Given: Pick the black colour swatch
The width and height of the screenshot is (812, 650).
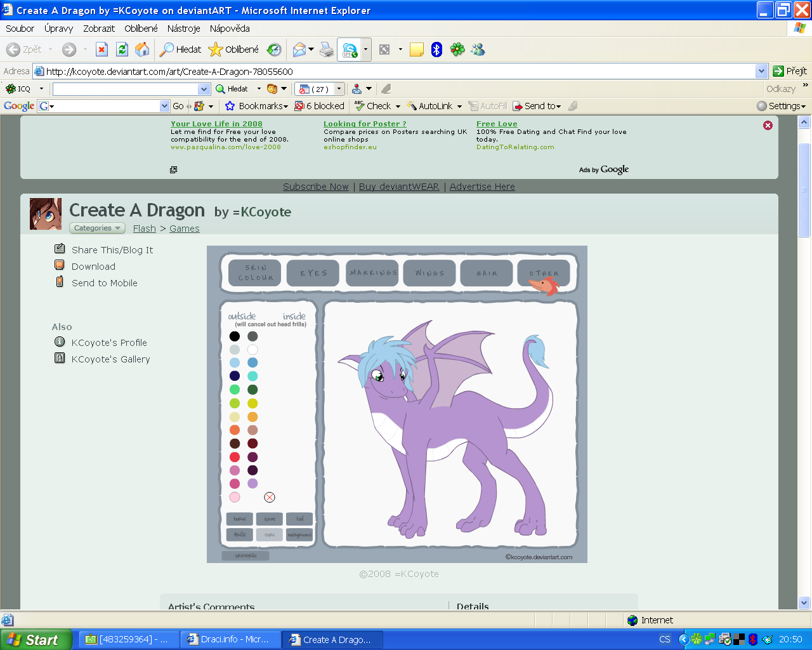Looking at the screenshot, I should tap(235, 336).
